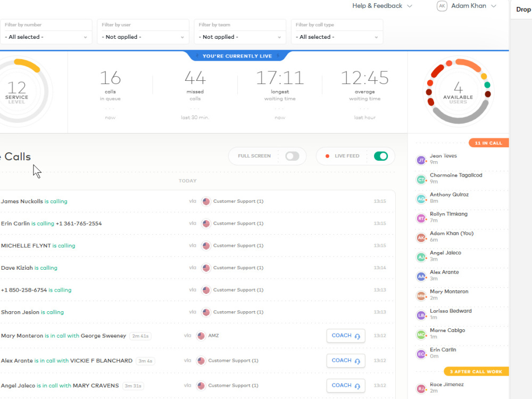Screen dimensions: 532x399
Task: Click Alex Arante AA avatar
Action: click(421, 277)
